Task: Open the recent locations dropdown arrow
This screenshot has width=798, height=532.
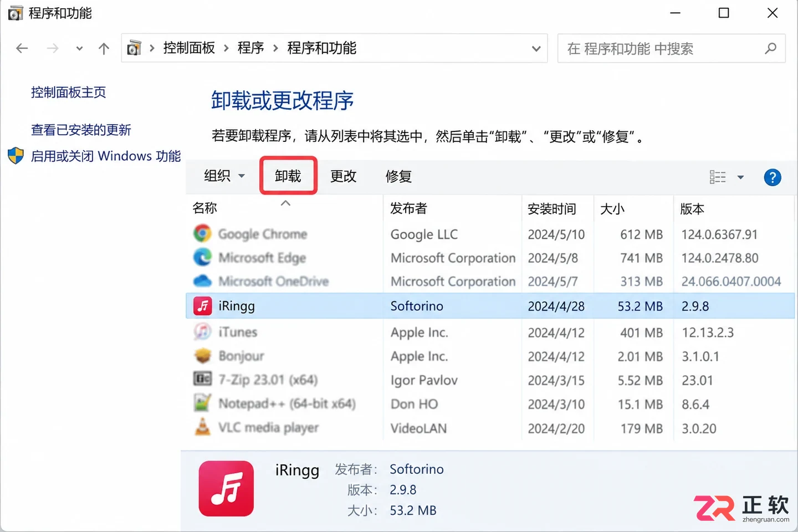Action: (x=79, y=49)
